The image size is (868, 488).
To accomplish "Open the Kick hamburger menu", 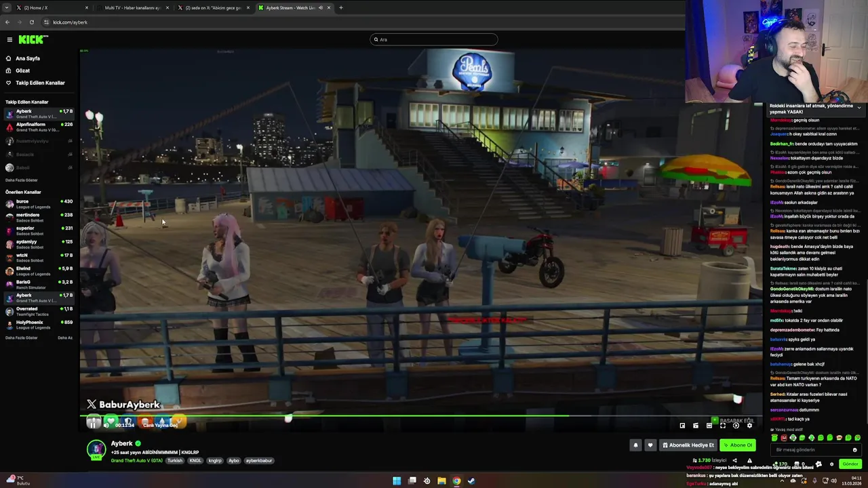I will point(9,39).
